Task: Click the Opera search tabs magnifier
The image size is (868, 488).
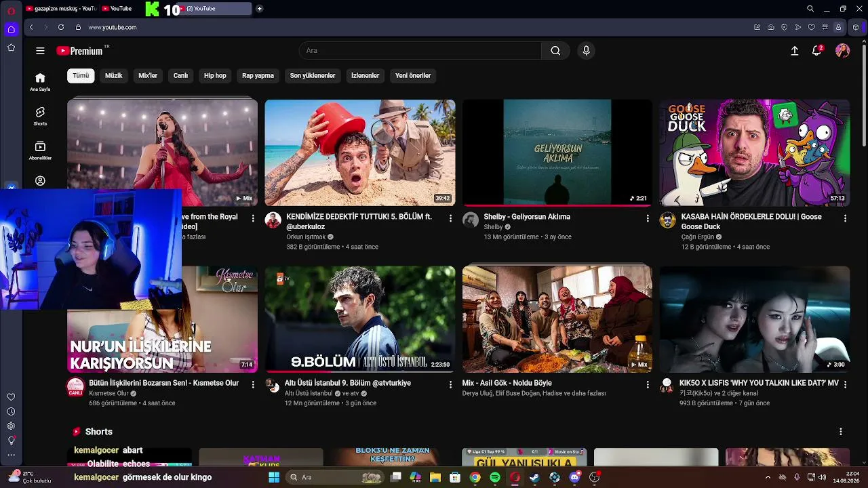Action: (810, 9)
